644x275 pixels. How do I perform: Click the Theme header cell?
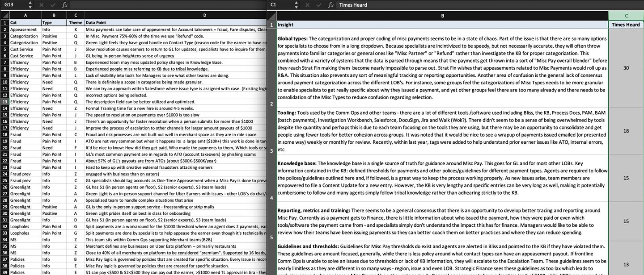pos(76,22)
